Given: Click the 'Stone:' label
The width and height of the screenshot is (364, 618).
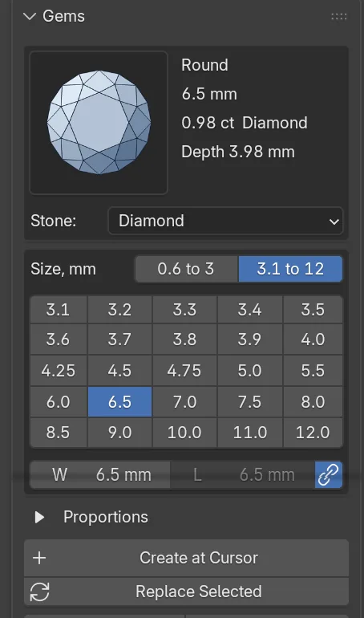Looking at the screenshot, I should [54, 221].
